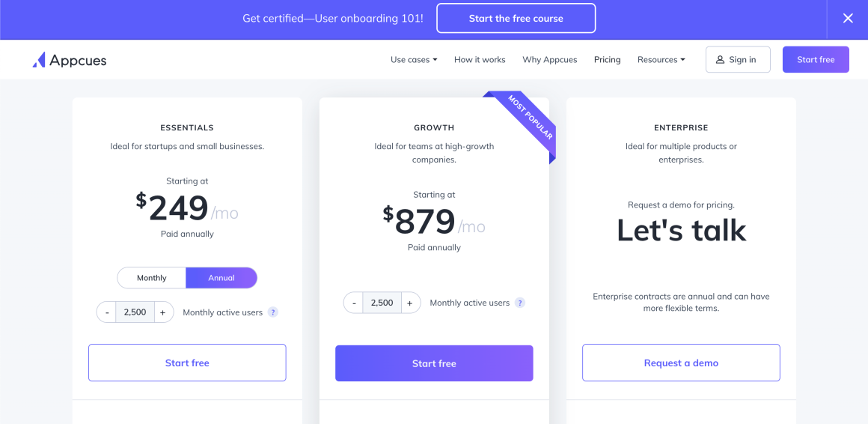Click the Appcues logo icon
868x424 pixels.
tap(38, 60)
